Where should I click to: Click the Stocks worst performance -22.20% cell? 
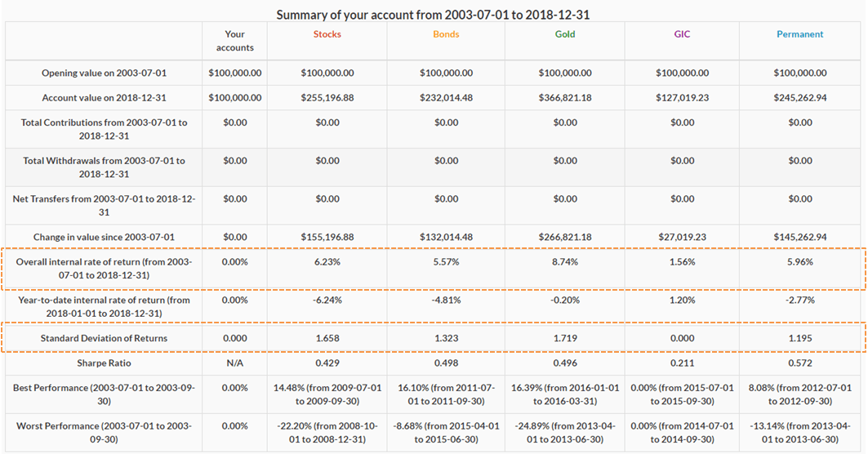click(x=327, y=433)
